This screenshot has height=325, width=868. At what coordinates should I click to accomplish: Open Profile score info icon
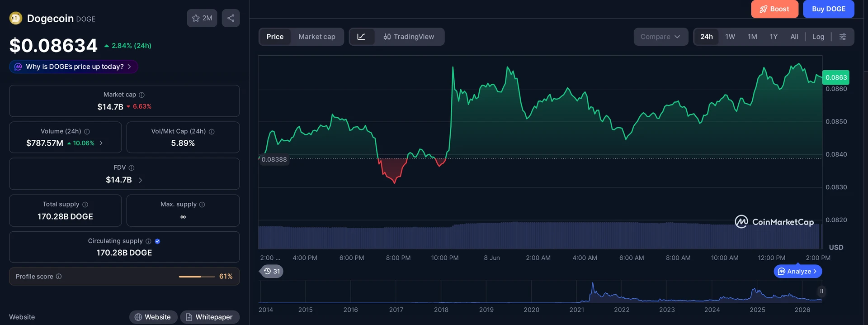coord(59,276)
